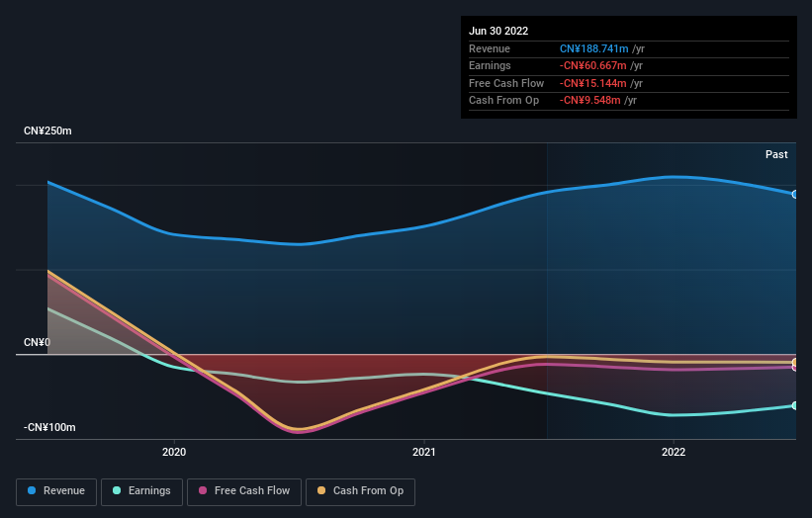Click the Past label in the chart

[x=776, y=155]
